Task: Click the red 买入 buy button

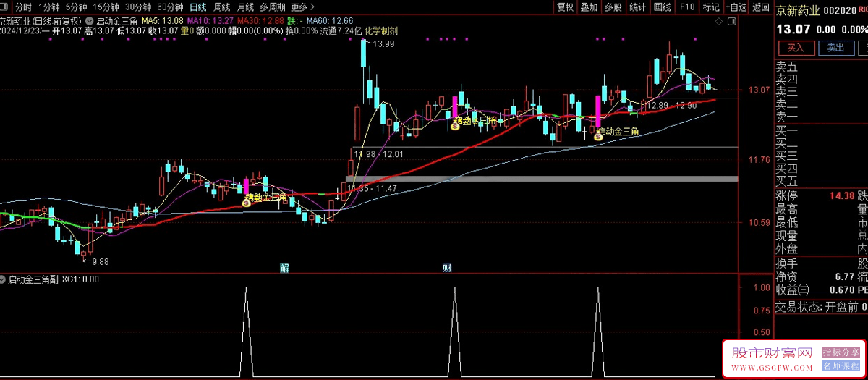Action: coord(796,48)
